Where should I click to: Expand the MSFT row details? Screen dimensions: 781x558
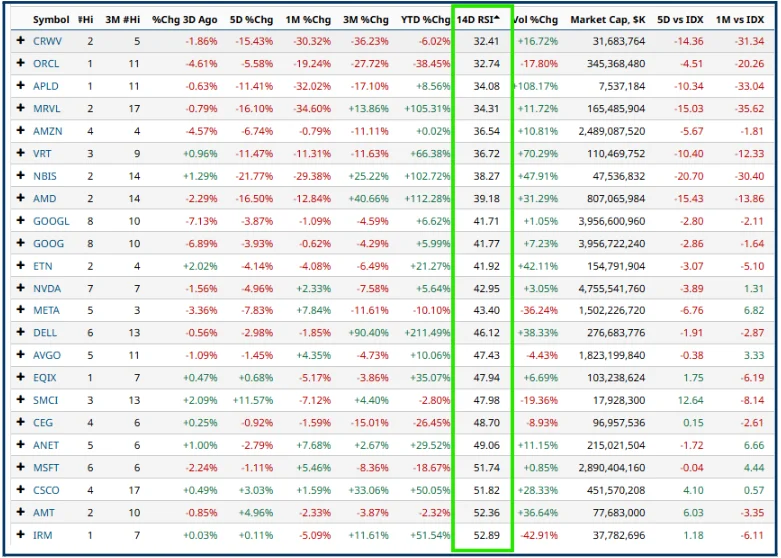[20, 467]
